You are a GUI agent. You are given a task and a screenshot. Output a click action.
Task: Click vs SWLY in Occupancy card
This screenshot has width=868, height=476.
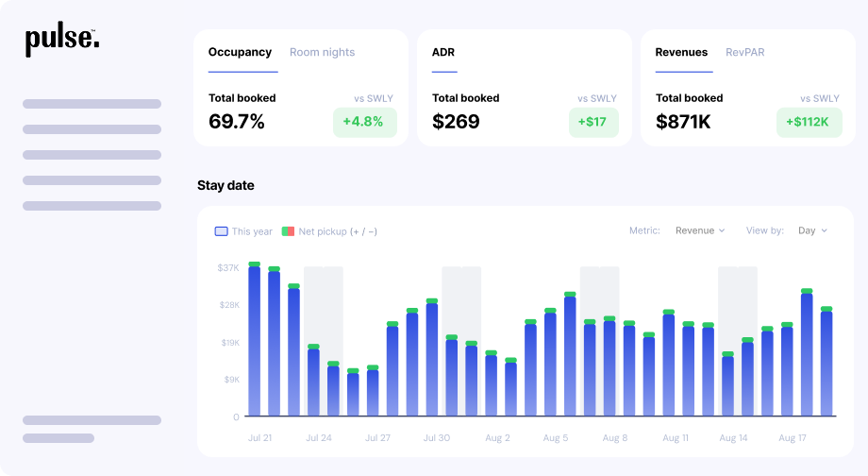pyautogui.click(x=374, y=98)
